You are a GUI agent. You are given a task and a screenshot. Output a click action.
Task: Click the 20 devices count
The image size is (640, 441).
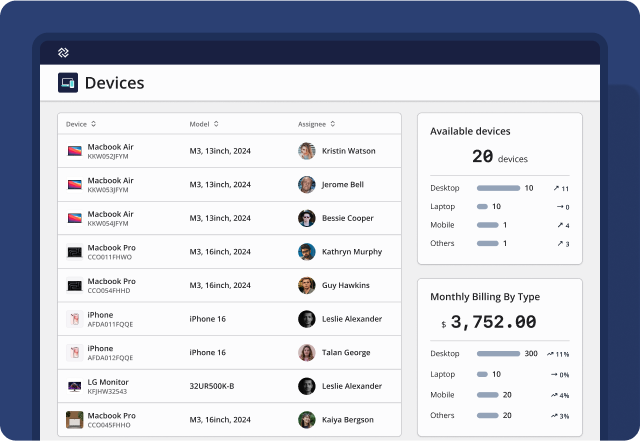pos(499,157)
